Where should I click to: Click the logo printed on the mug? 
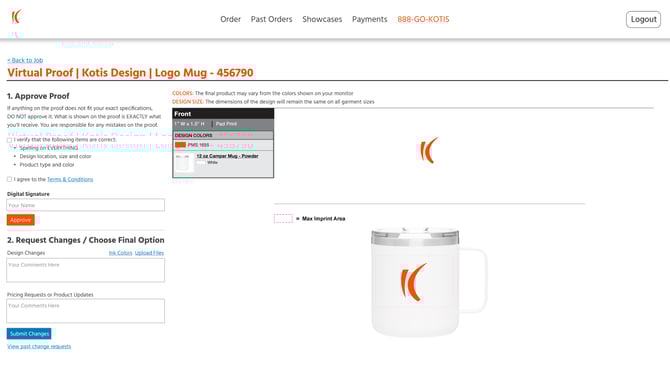pyautogui.click(x=413, y=282)
